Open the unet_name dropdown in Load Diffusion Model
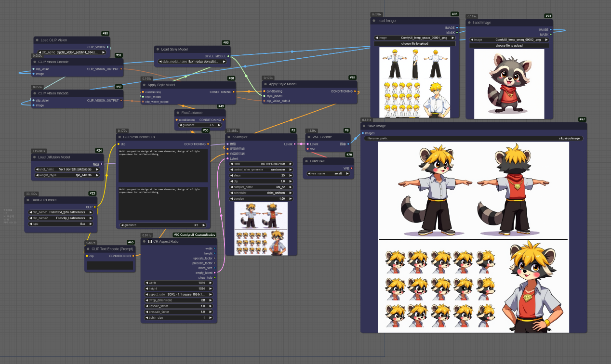This screenshot has height=364, width=611. (x=65, y=169)
